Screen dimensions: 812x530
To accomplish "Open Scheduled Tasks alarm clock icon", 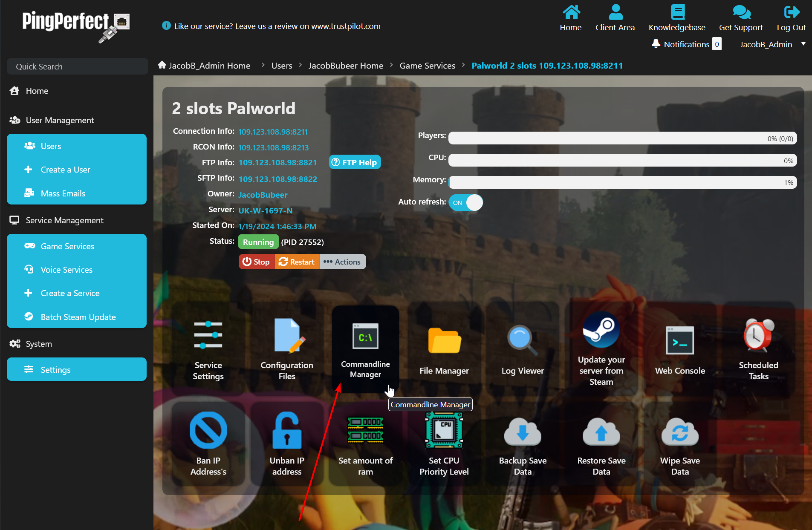I will tap(758, 336).
